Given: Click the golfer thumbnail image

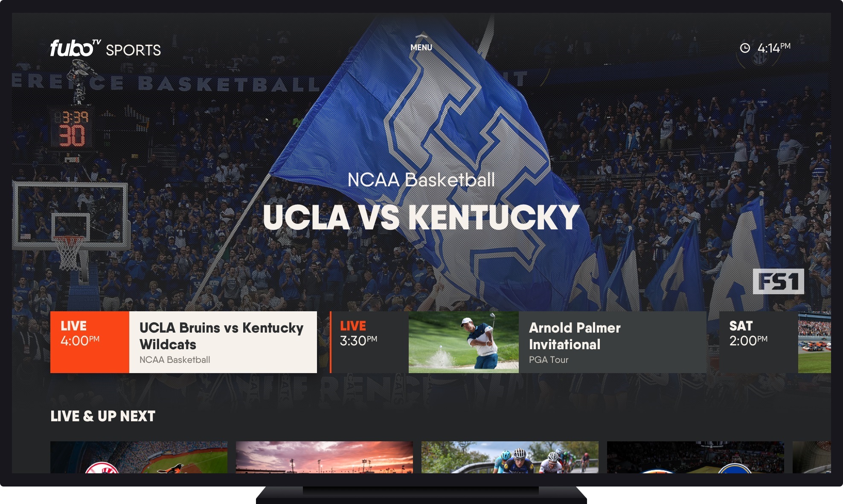Looking at the screenshot, I should (x=464, y=342).
